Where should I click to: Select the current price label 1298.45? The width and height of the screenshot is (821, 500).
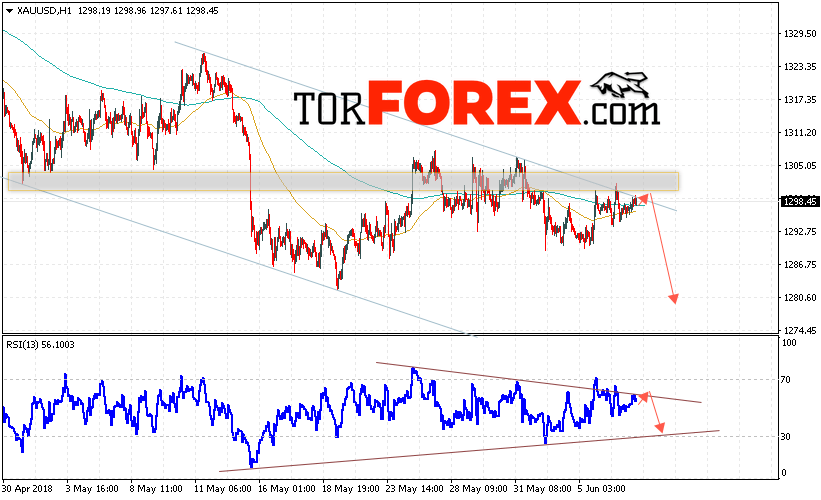coord(799,202)
